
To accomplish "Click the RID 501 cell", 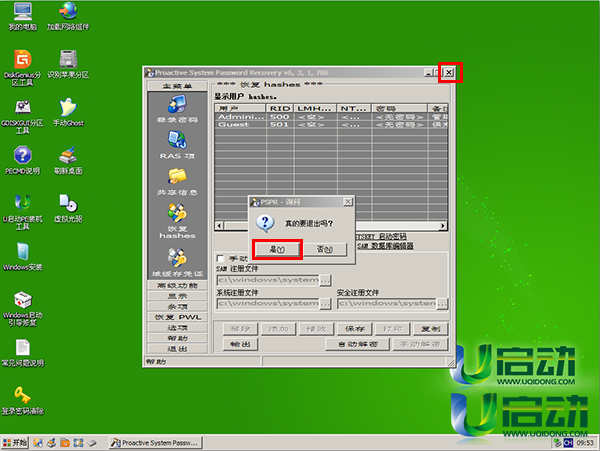I will (280, 124).
